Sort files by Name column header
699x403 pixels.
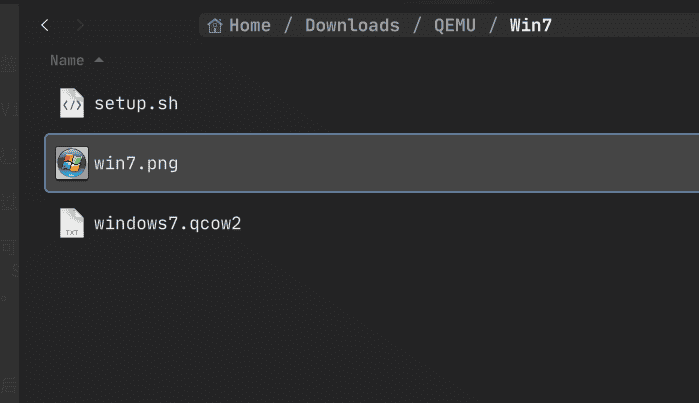[67, 60]
